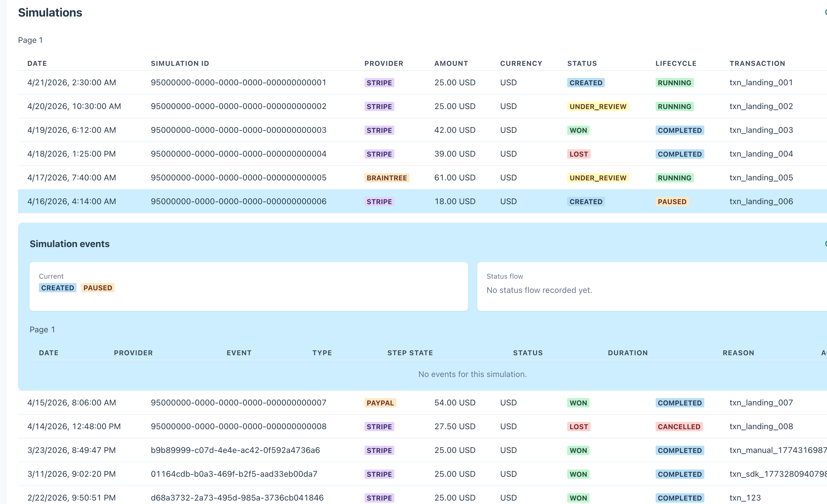Select simulation ID ending in 000000000008
The height and width of the screenshot is (504, 827).
point(238,427)
